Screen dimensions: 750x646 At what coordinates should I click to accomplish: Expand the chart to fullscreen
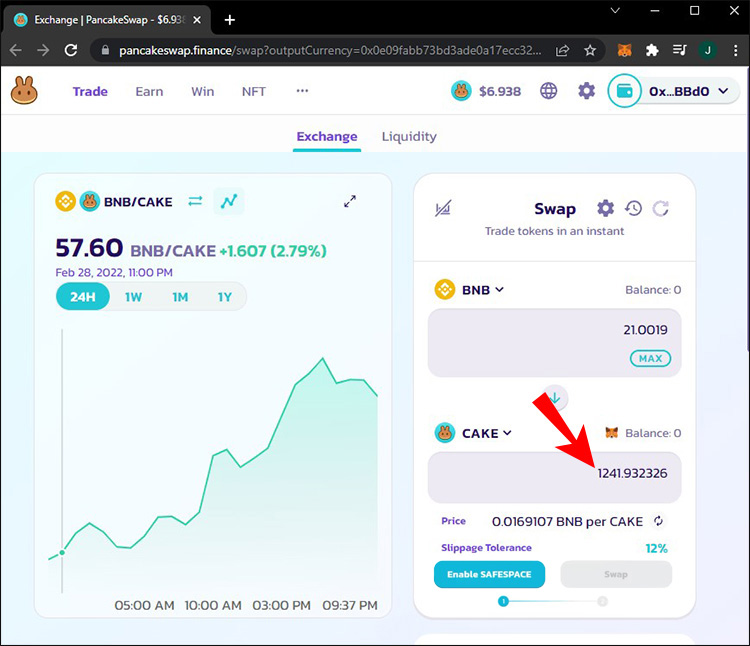[x=350, y=201]
